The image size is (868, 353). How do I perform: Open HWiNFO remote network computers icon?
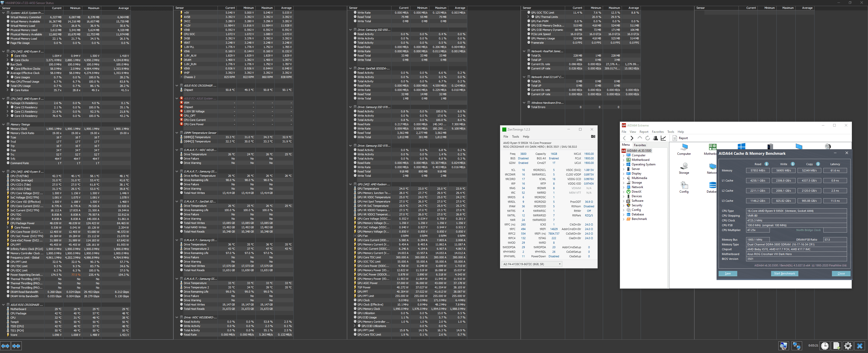tap(797, 346)
